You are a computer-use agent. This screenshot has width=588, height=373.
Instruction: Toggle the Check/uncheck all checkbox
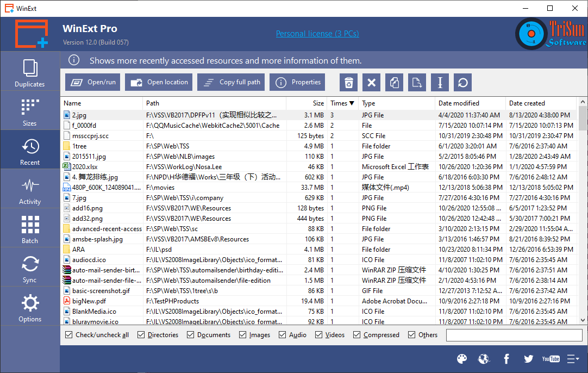(x=68, y=334)
